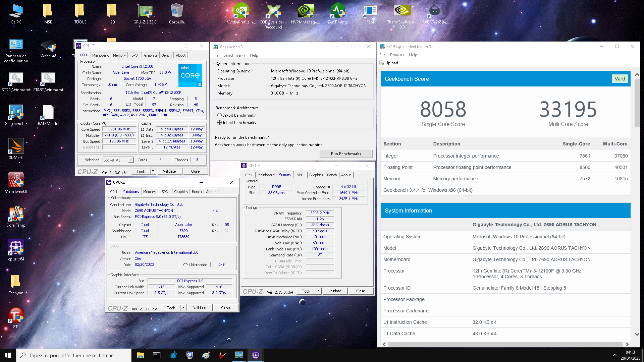Open the Ce PC desktop icon
This screenshot has width=644, height=362.
pos(16,13)
